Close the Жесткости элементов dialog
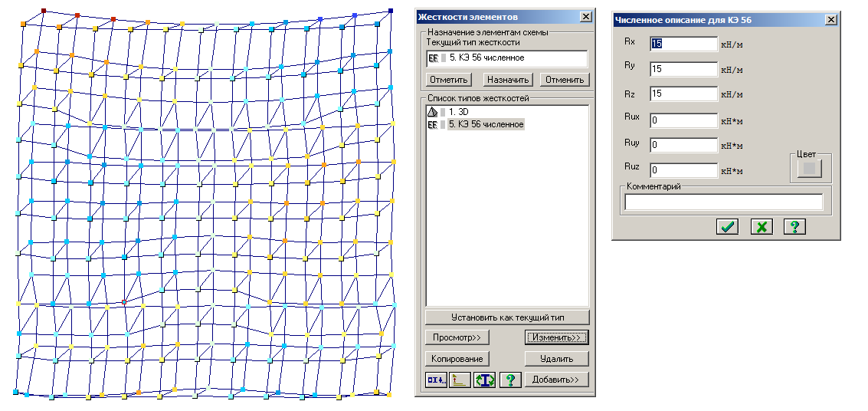 (585, 17)
